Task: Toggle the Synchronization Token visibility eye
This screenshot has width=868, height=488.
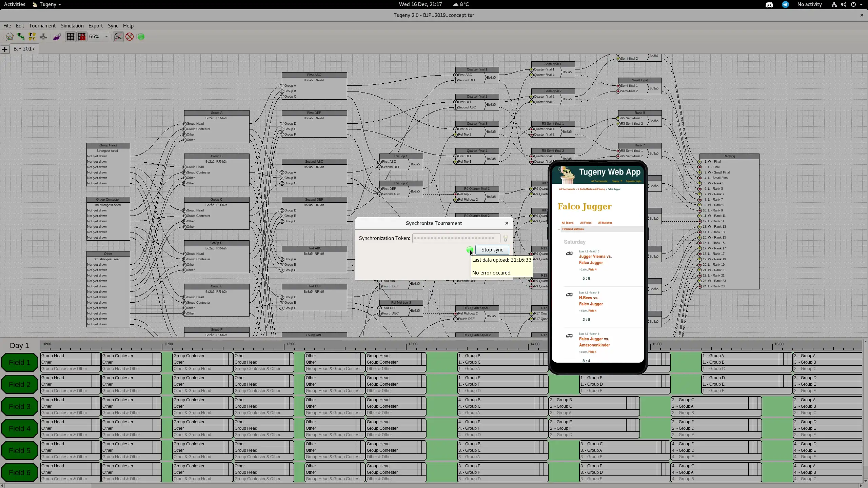Action: coord(506,238)
